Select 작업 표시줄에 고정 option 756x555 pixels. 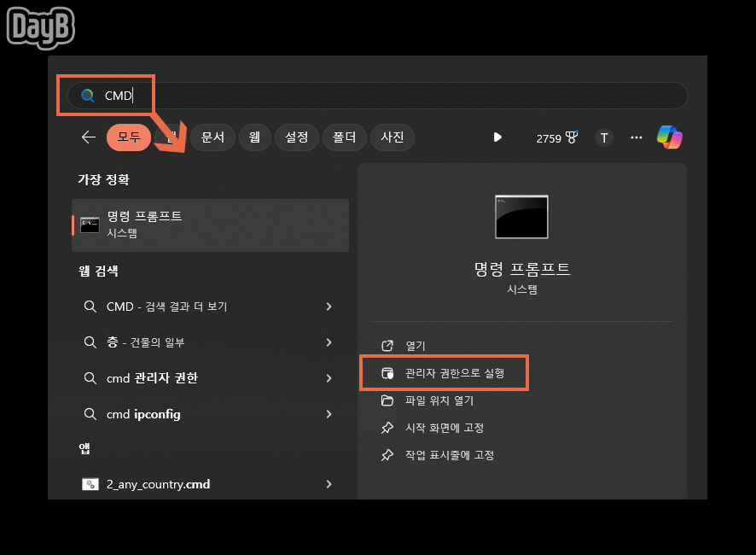pos(438,455)
